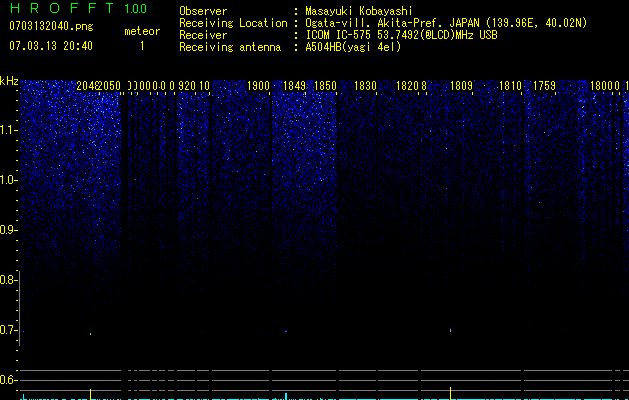Click the 1830 time label

pos(365,86)
